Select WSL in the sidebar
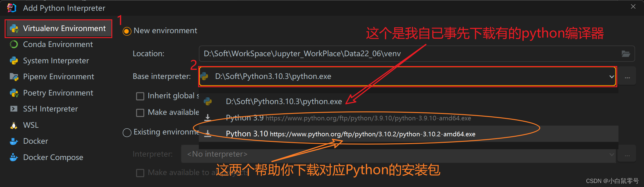 [31, 125]
